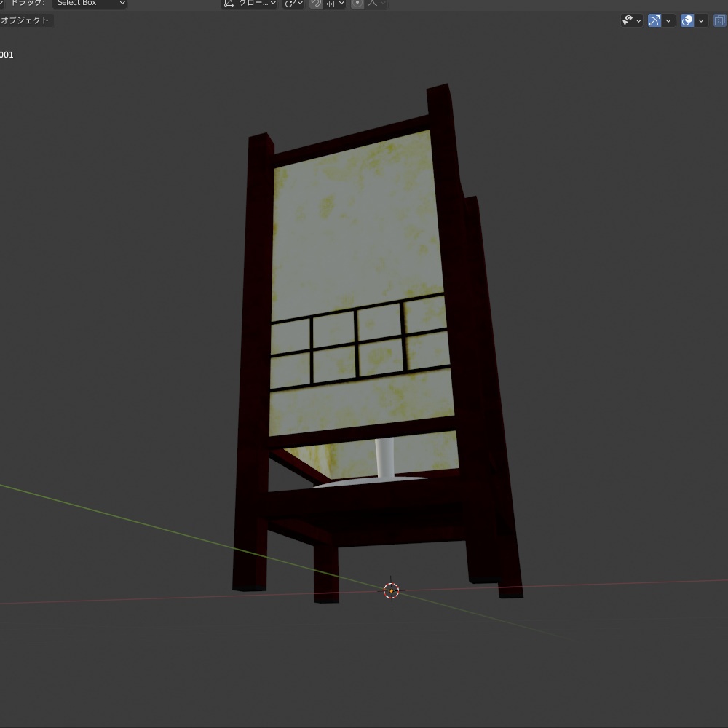Click the オブジェクト mode breadcrumb
The width and height of the screenshot is (728, 728).
(25, 20)
